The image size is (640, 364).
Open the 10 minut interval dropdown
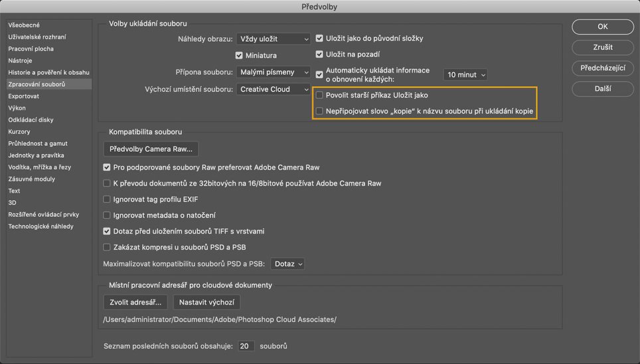[465, 75]
